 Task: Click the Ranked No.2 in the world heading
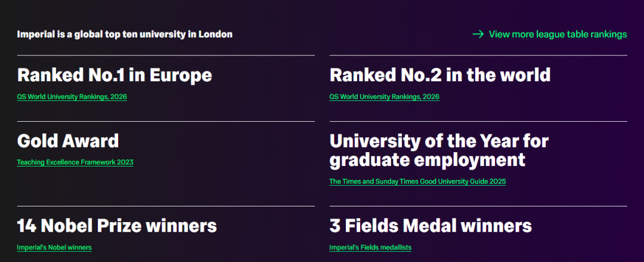(439, 75)
